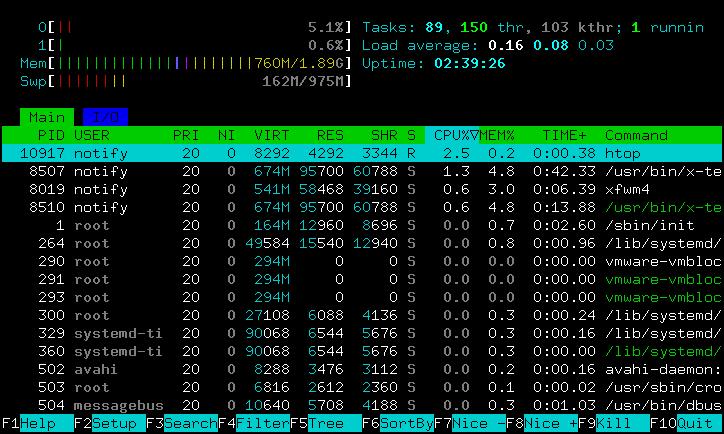Click the PID column header
The width and height of the screenshot is (724, 434).
51,135
